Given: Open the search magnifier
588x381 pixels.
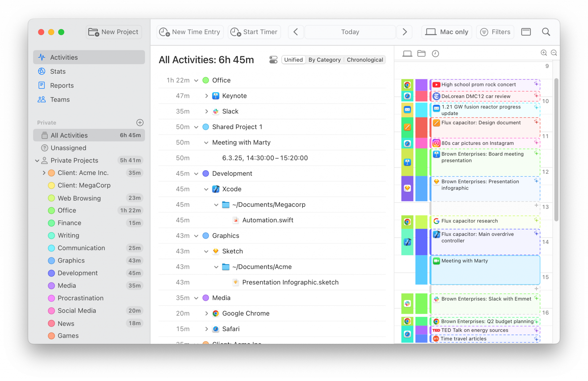Looking at the screenshot, I should click(x=546, y=32).
